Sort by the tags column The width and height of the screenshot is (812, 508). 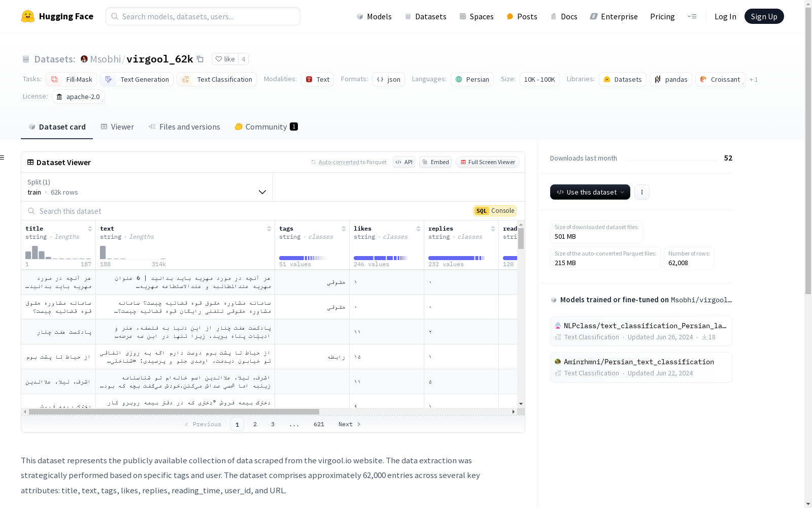[x=344, y=229]
